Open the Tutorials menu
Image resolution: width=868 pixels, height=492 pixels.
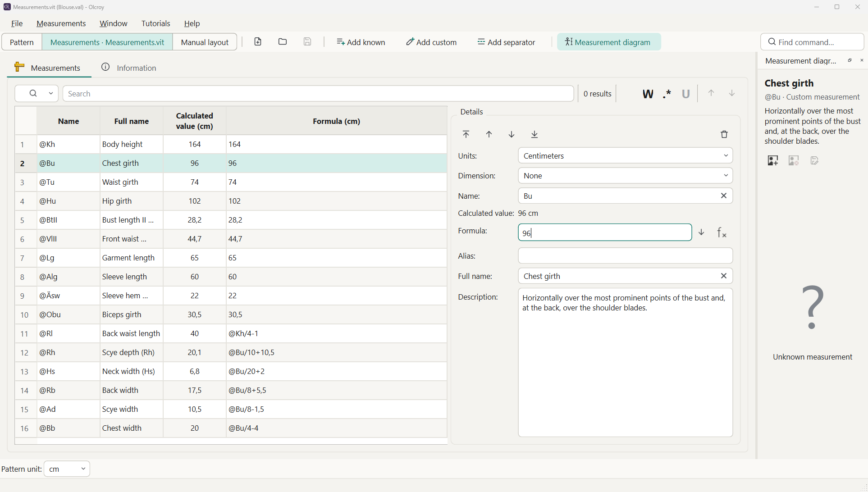coord(155,23)
